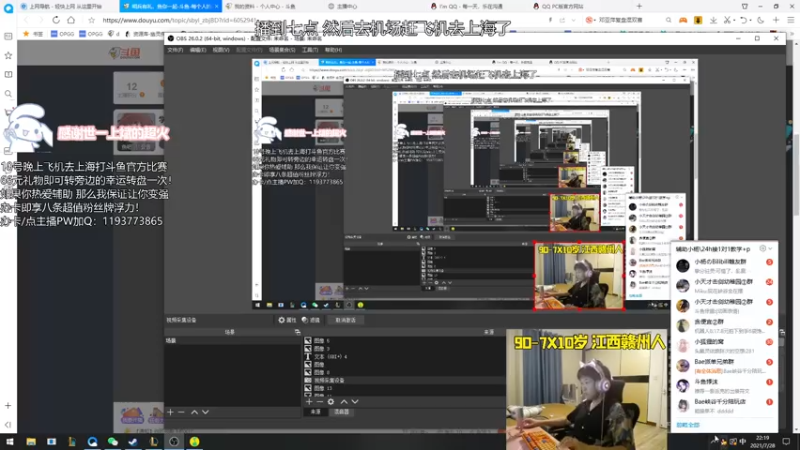The image size is (800, 450).
Task: Expand the QQ message panel header chevron
Action: (x=770, y=248)
